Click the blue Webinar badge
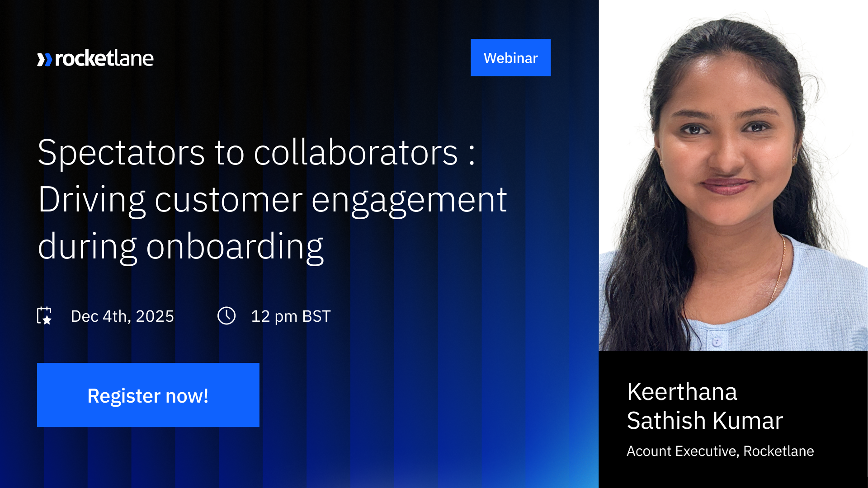 click(x=510, y=57)
